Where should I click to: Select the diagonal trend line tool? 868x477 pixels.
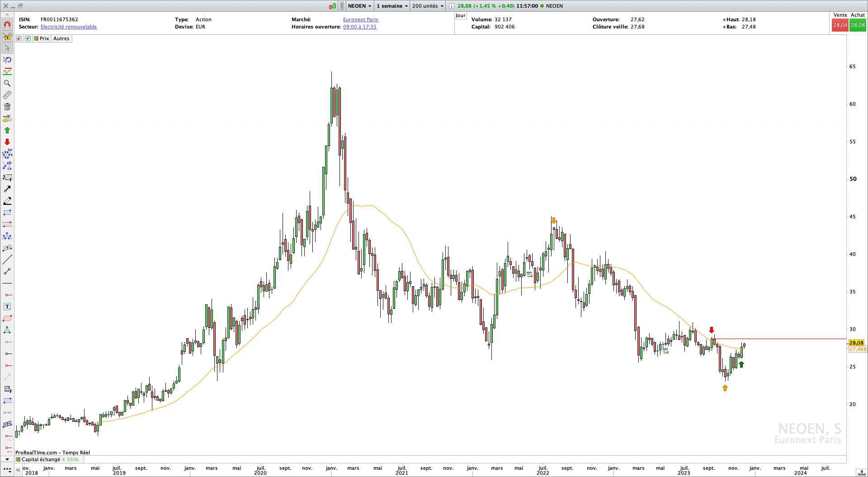(x=7, y=260)
